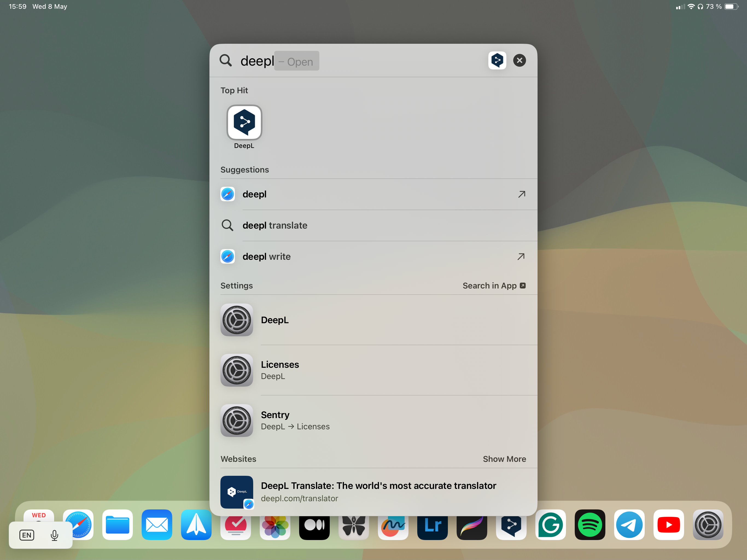747x560 pixels.
Task: Open the DeepL app top hit
Action: 244,123
